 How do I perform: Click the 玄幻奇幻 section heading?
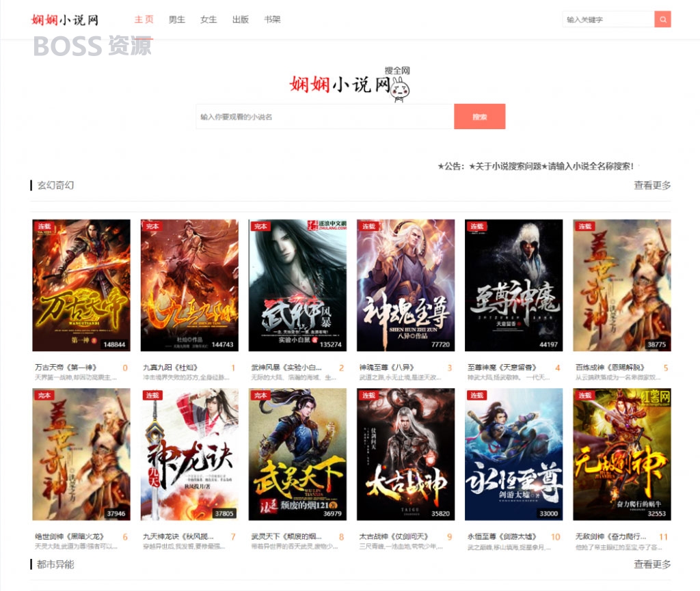click(55, 185)
